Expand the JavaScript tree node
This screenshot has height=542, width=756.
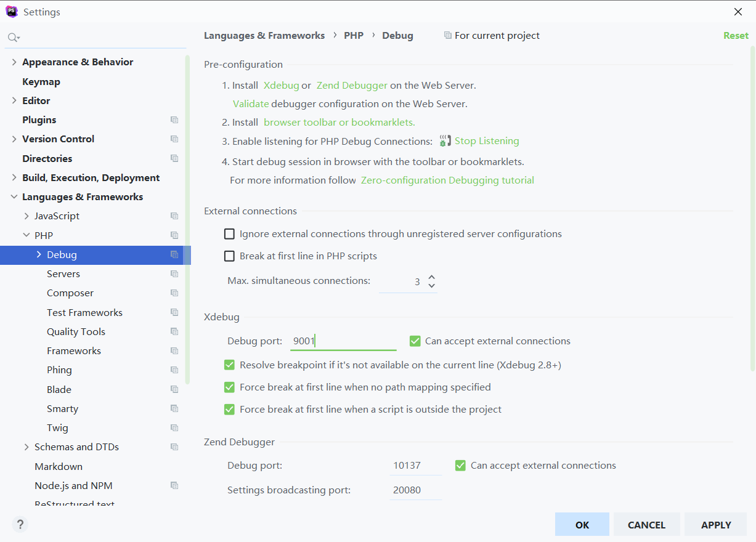pyautogui.click(x=26, y=216)
